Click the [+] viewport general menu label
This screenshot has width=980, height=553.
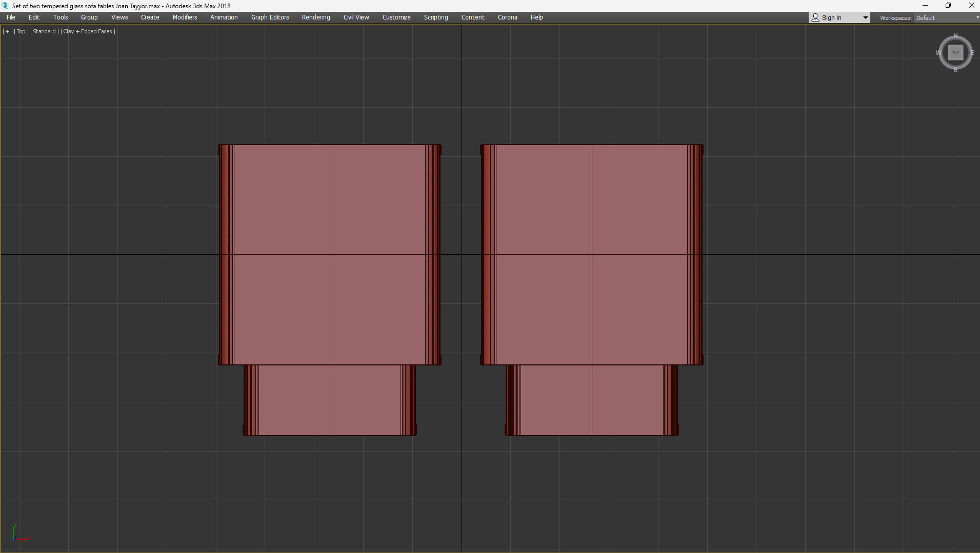8,31
